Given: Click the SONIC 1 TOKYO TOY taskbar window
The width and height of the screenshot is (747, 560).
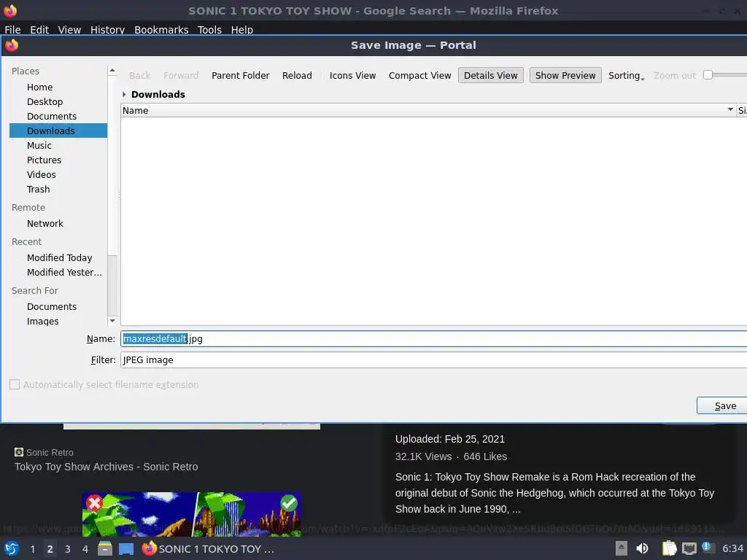Looking at the screenshot, I should (x=209, y=548).
